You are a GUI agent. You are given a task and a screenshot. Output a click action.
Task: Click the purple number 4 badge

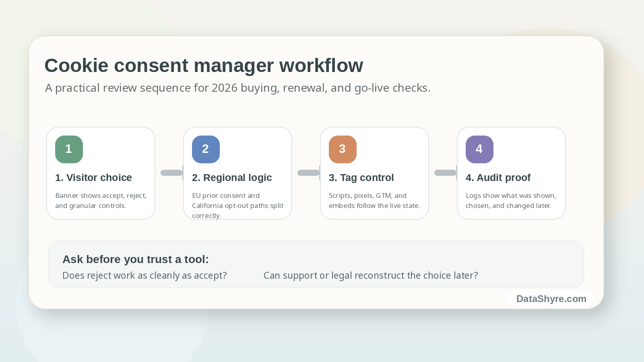point(479,149)
